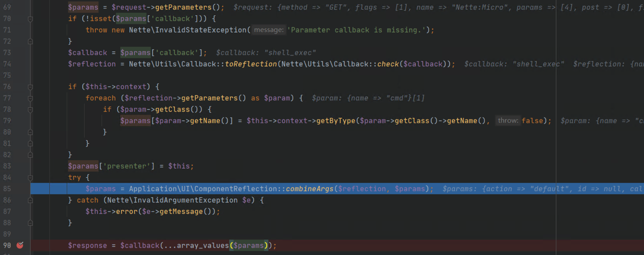
Task: Collapse the if $this->context block fold marker
Action: click(x=30, y=87)
